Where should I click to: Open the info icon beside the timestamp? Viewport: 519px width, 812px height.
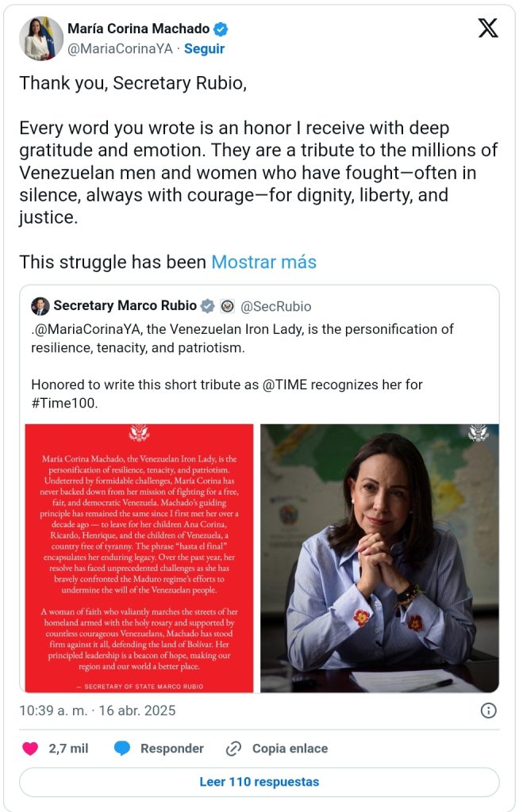(x=489, y=710)
